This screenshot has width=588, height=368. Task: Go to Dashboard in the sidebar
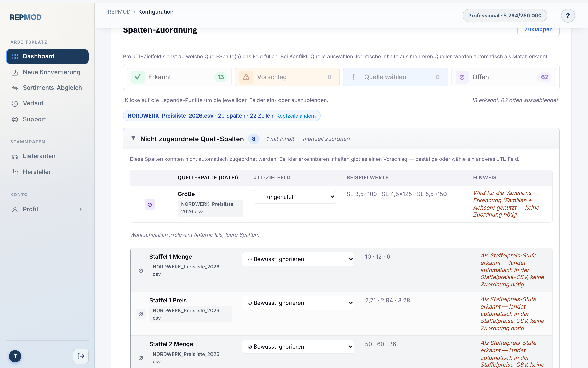click(47, 56)
